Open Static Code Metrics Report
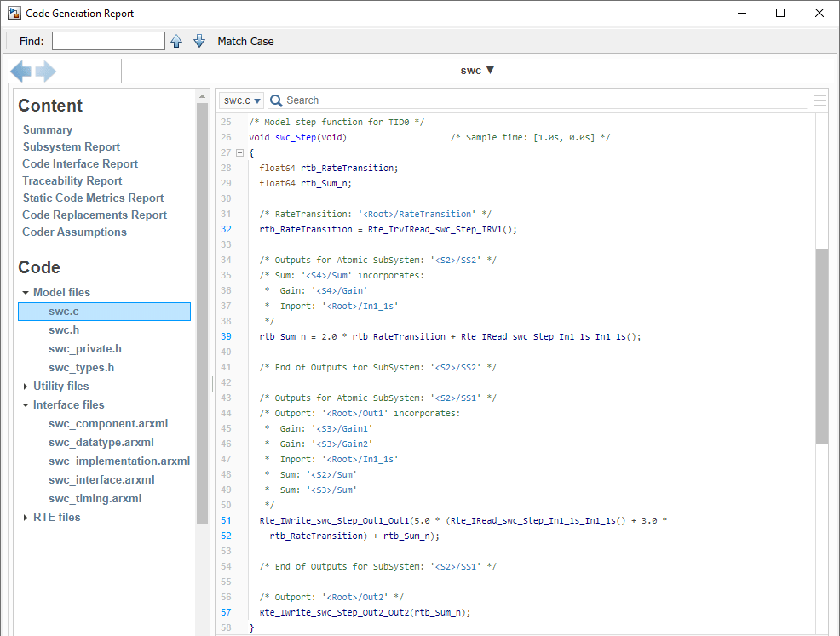 coord(93,198)
